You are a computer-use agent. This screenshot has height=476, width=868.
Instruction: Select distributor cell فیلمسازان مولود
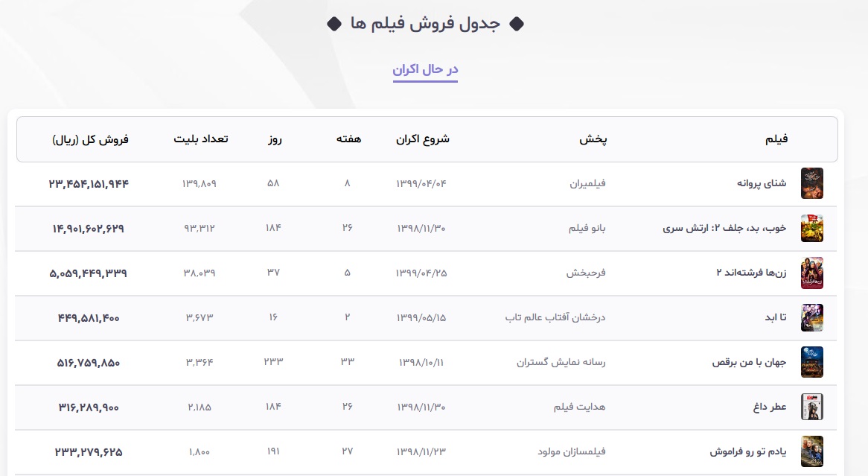(x=571, y=452)
